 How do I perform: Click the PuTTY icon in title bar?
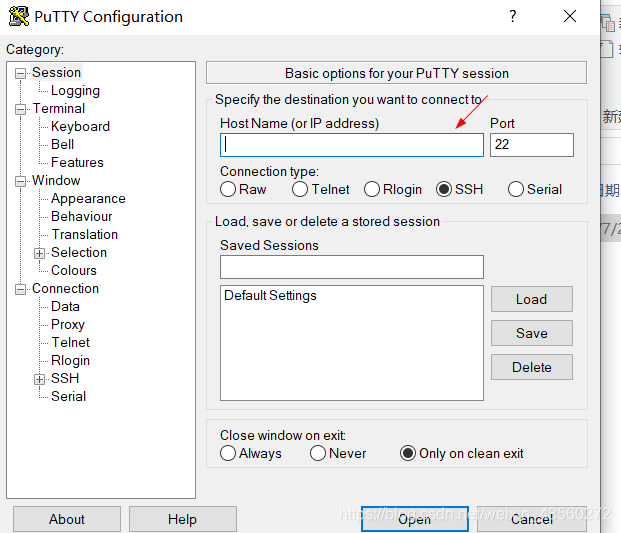tap(19, 16)
